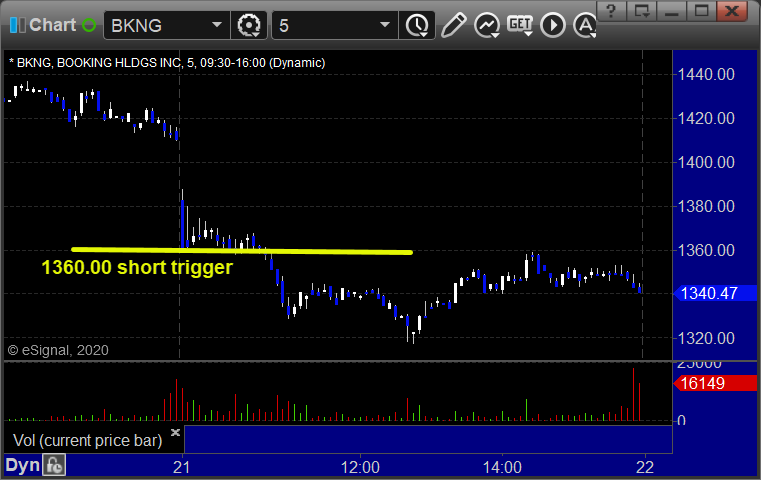Open the symbol settings gear icon
This screenshot has height=480, width=761.
point(248,25)
